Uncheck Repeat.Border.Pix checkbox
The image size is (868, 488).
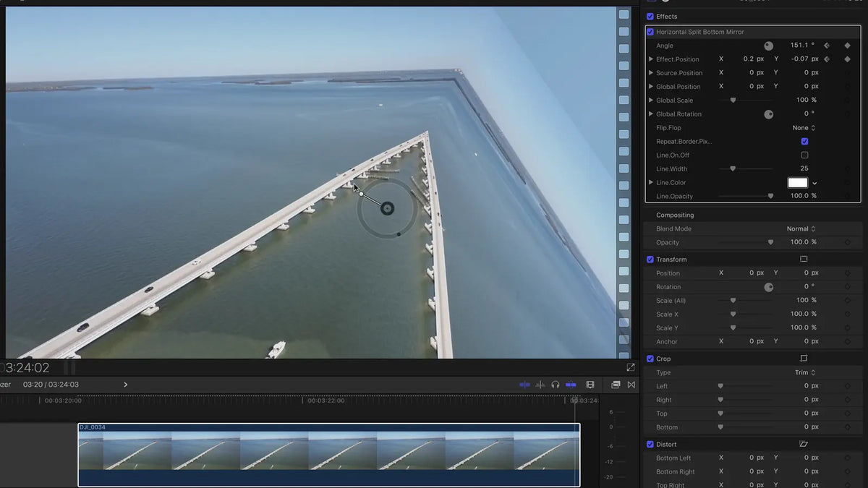804,142
